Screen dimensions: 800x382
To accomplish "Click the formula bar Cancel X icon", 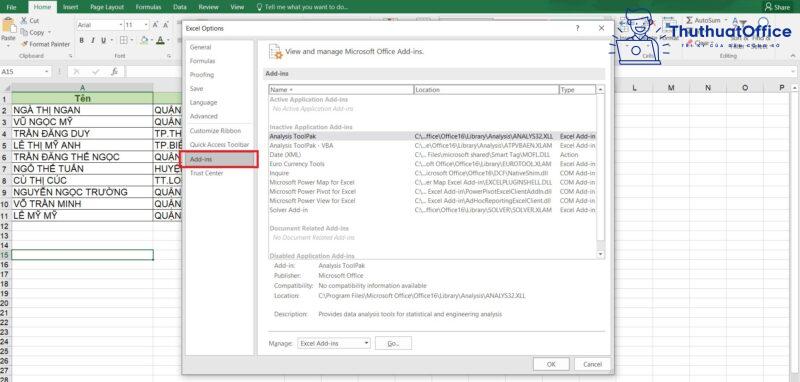I will 77,72.
